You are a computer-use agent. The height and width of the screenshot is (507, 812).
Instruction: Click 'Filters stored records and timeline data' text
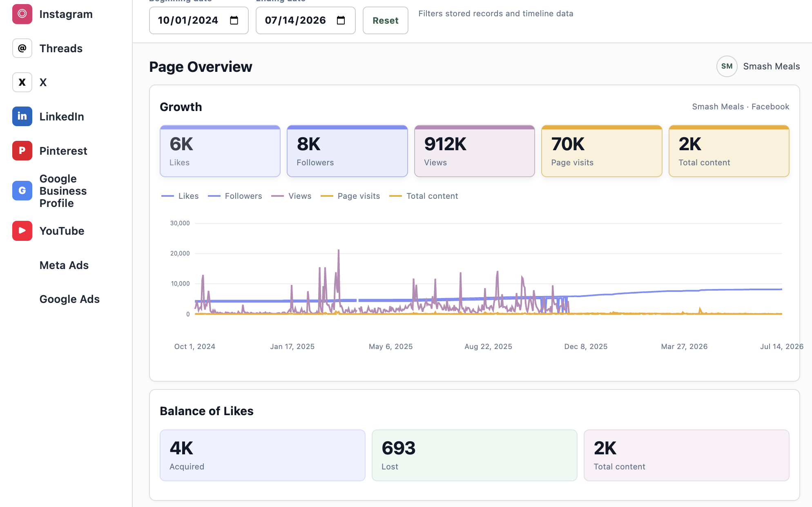pyautogui.click(x=496, y=13)
